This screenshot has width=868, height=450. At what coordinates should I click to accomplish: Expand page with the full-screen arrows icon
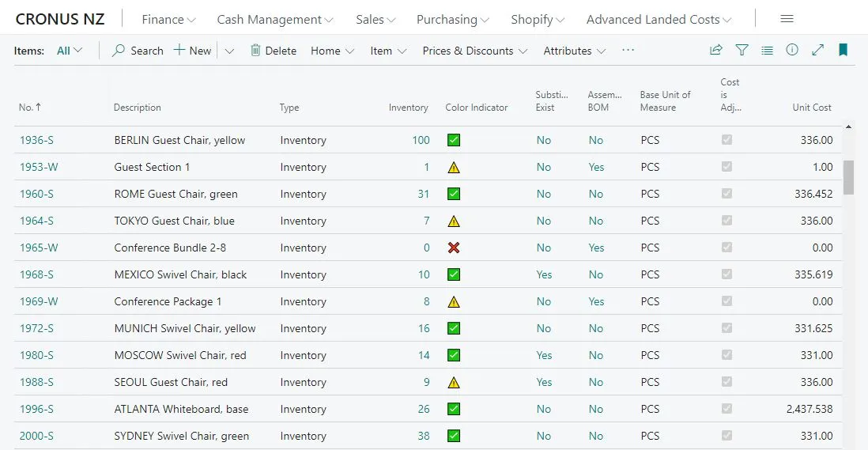817,50
